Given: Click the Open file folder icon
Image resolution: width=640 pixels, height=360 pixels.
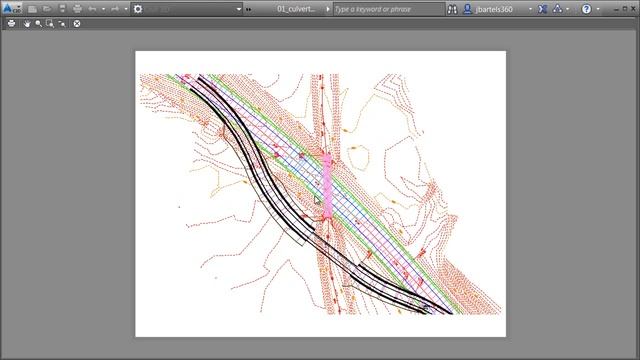Looking at the screenshot, I should coord(47,9).
